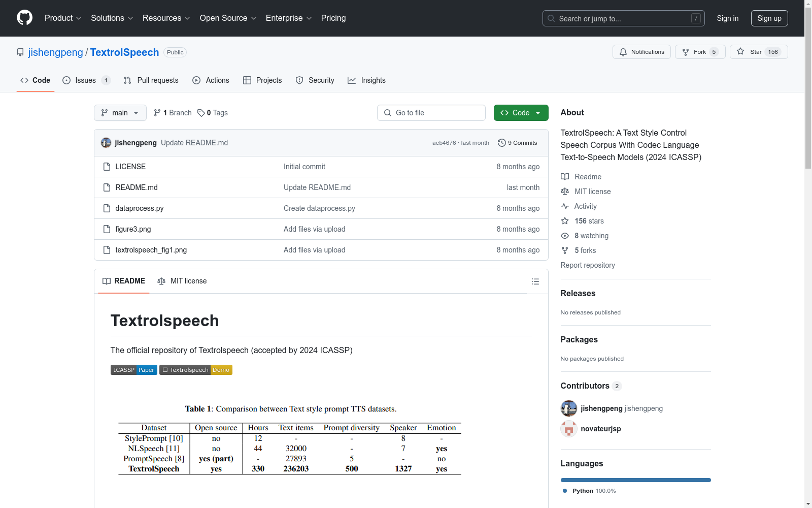812x508 pixels.
Task: Open the green Code dropdown button
Action: point(521,113)
